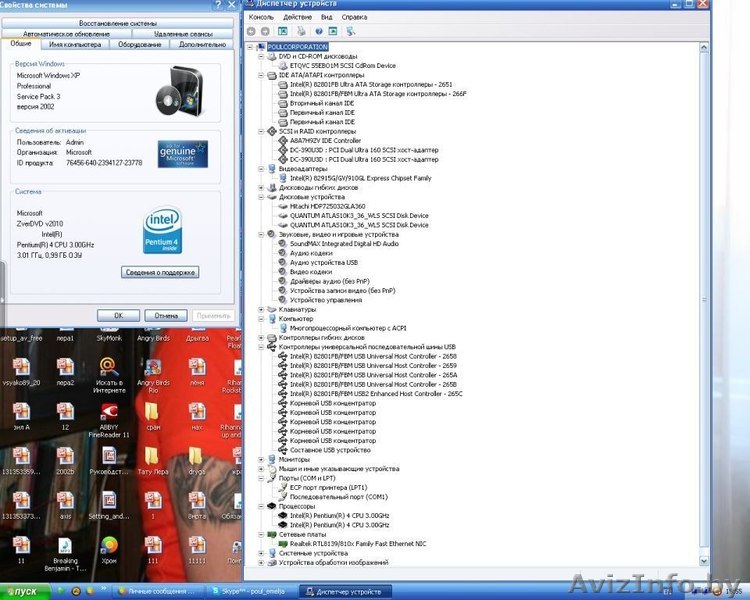Expand the 'Мониторы' device category
The height and width of the screenshot is (600, 750).
click(261, 459)
